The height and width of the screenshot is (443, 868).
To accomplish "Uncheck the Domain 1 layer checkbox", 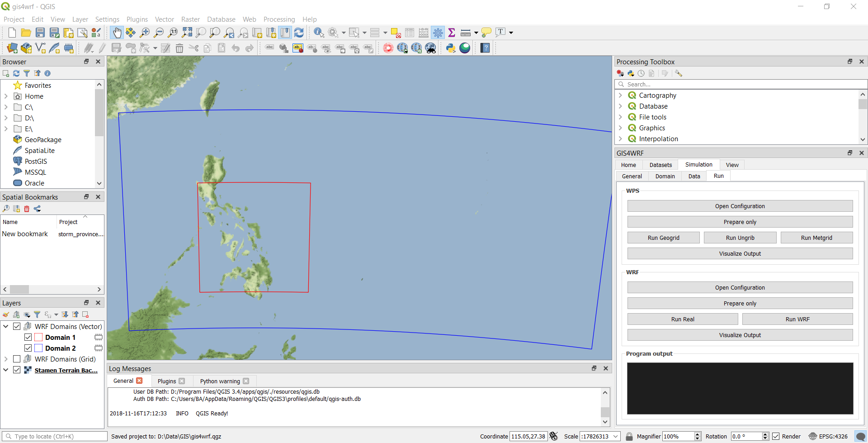I will click(x=28, y=338).
